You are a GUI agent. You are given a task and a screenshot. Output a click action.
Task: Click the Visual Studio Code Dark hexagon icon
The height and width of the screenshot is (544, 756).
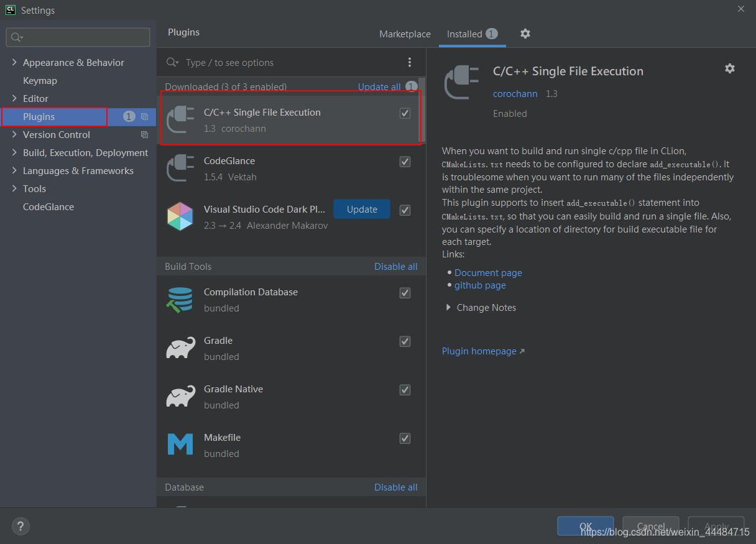pyautogui.click(x=180, y=217)
